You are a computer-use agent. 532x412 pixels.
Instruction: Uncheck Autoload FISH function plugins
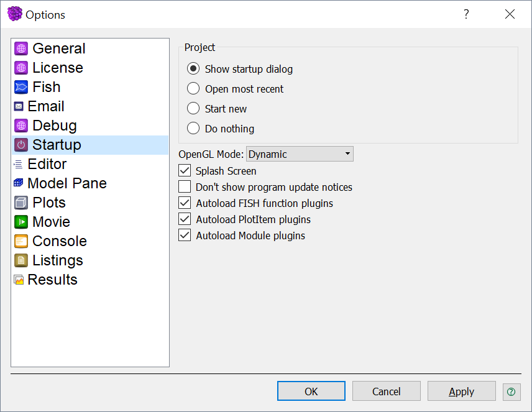(x=185, y=203)
